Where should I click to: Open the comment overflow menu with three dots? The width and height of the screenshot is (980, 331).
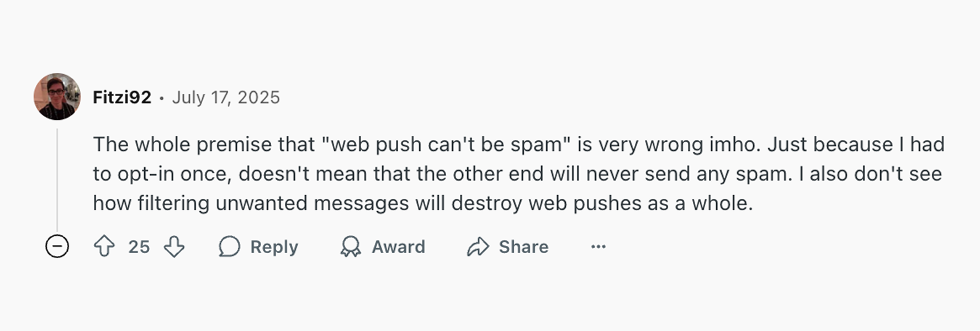point(599,247)
